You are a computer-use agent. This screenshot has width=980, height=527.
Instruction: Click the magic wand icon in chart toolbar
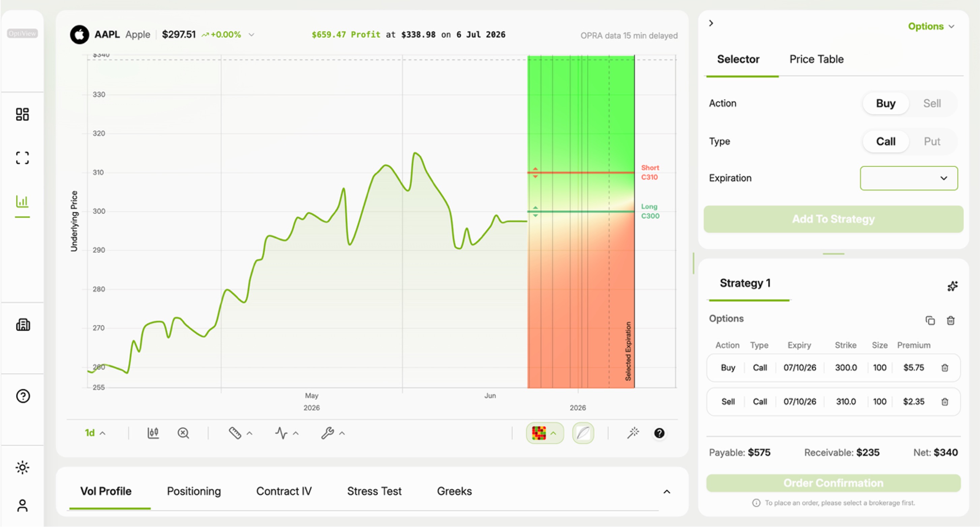click(x=633, y=433)
